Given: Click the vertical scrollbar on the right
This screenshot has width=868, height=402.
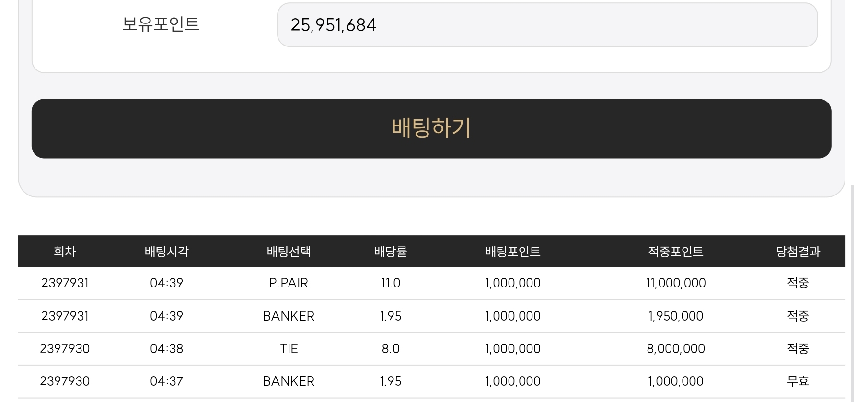Looking at the screenshot, I should (x=852, y=293).
